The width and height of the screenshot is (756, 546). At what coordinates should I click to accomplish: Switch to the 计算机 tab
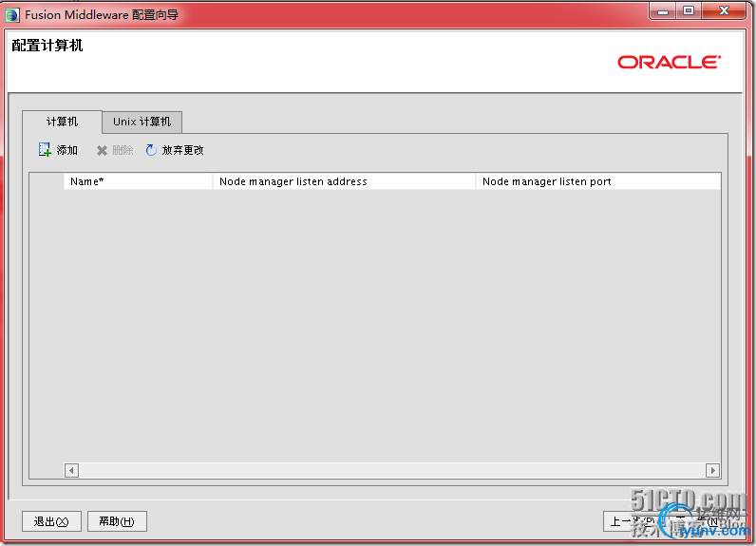point(62,122)
